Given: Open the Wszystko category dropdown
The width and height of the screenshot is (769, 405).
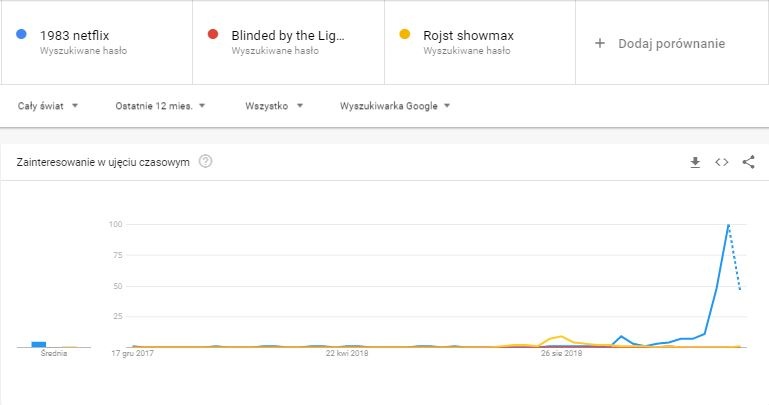Looking at the screenshot, I should (274, 106).
